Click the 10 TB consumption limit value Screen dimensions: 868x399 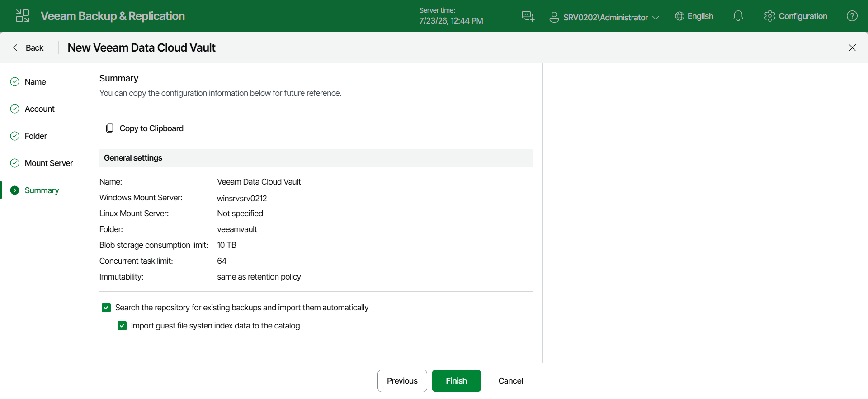[226, 245]
